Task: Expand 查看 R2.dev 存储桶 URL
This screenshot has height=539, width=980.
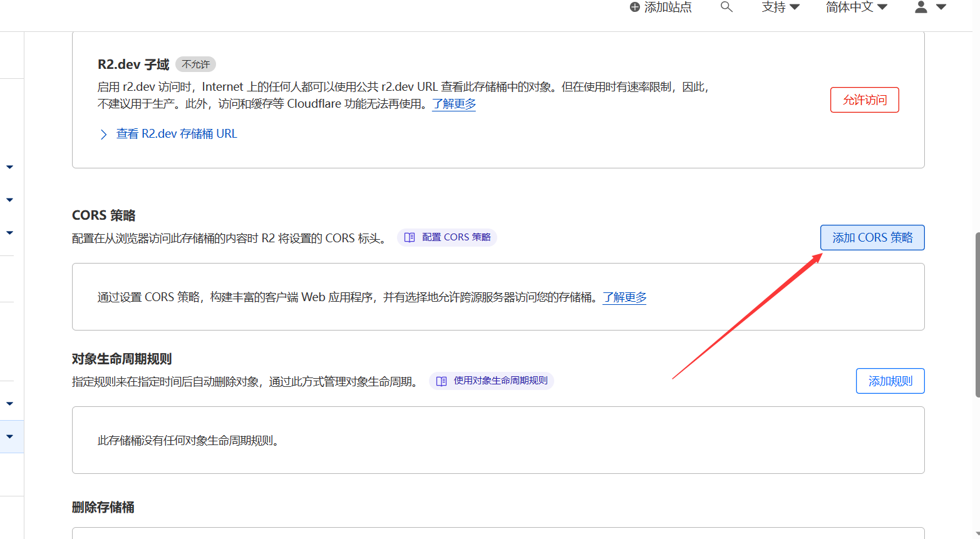Action: 169,134
